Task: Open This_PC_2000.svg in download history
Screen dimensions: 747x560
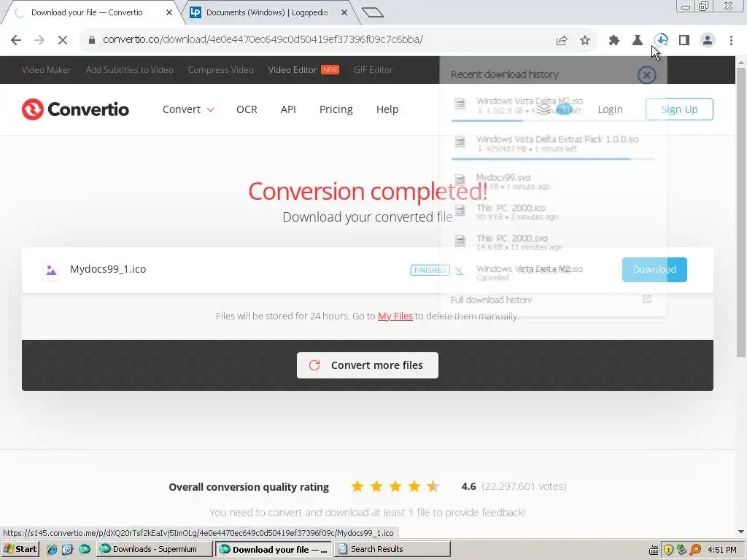Action: 553,242
